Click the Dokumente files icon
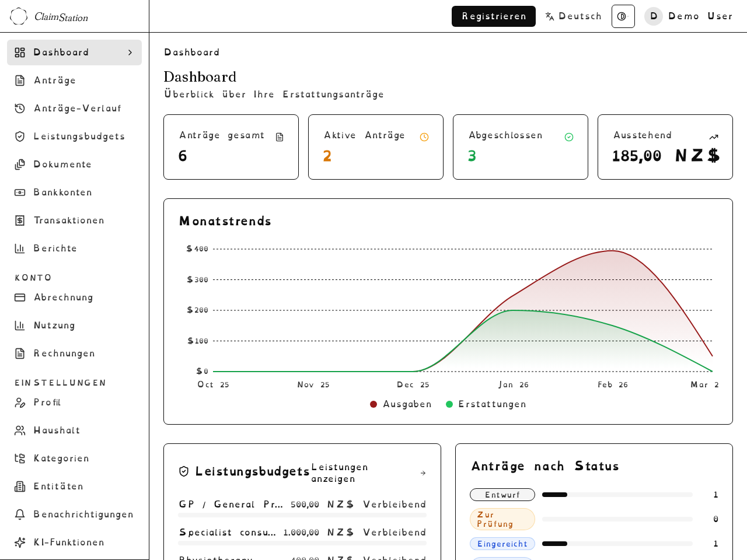Screen dimensions: 747x560 point(20,164)
